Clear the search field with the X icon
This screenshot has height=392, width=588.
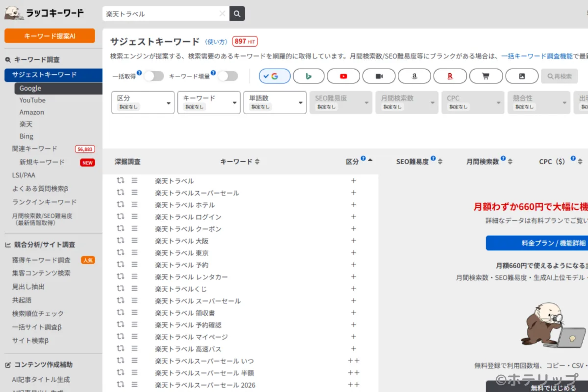pos(222,14)
